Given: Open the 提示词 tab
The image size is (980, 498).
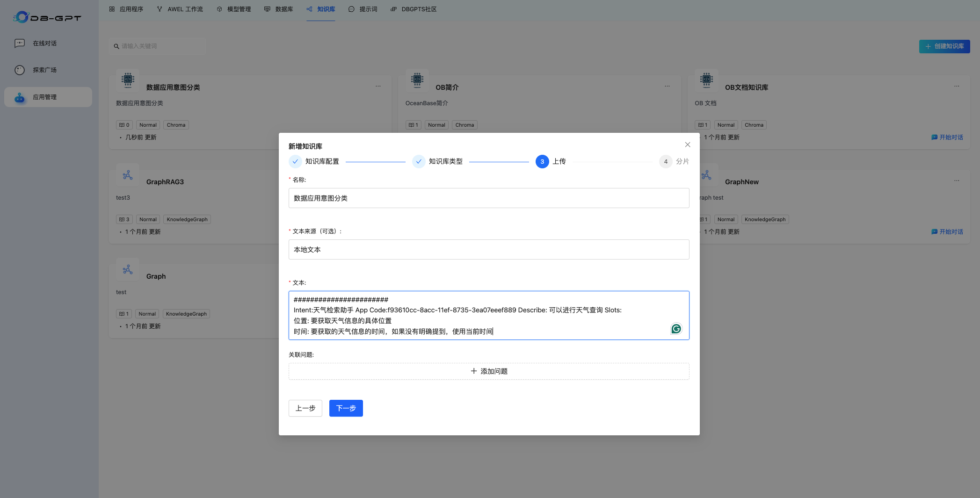Looking at the screenshot, I should [x=363, y=9].
